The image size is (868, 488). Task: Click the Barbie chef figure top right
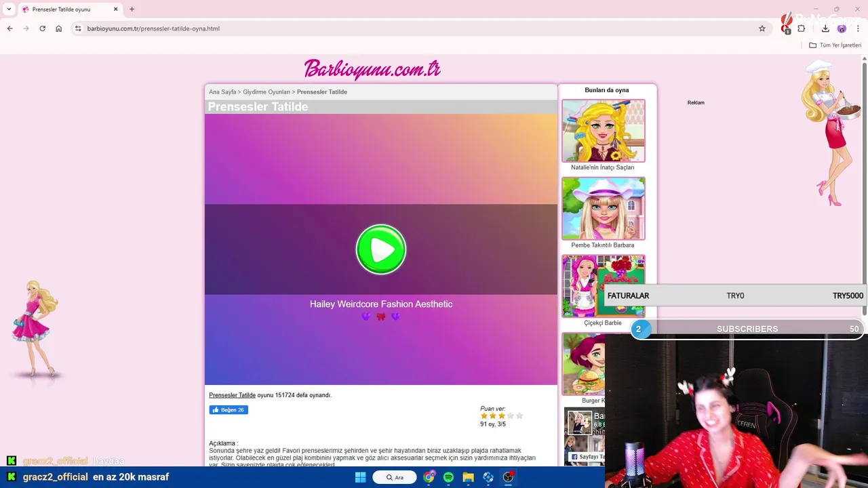point(831,133)
